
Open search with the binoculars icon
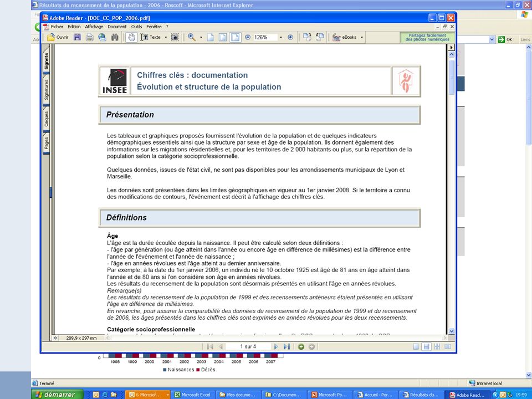[x=115, y=37]
